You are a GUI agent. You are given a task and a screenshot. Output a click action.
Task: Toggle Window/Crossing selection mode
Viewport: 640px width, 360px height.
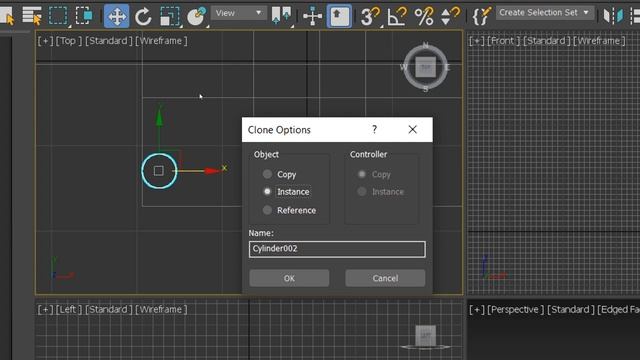click(84, 16)
